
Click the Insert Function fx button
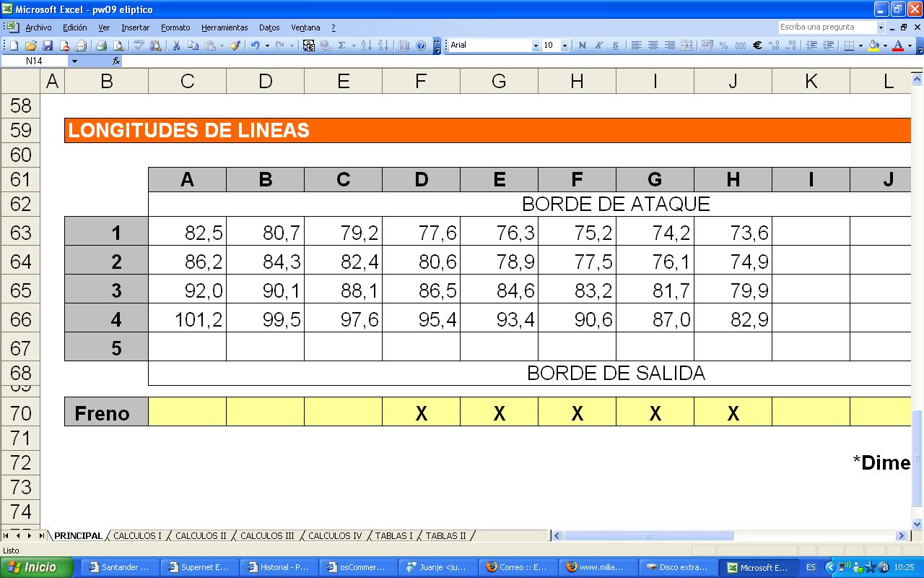(115, 61)
